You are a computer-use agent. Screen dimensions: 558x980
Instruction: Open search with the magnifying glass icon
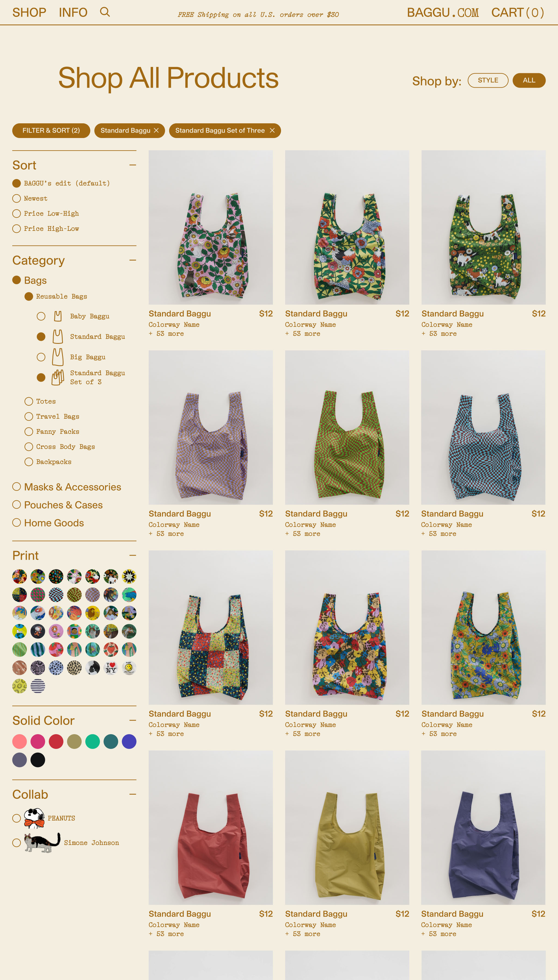[x=105, y=12]
